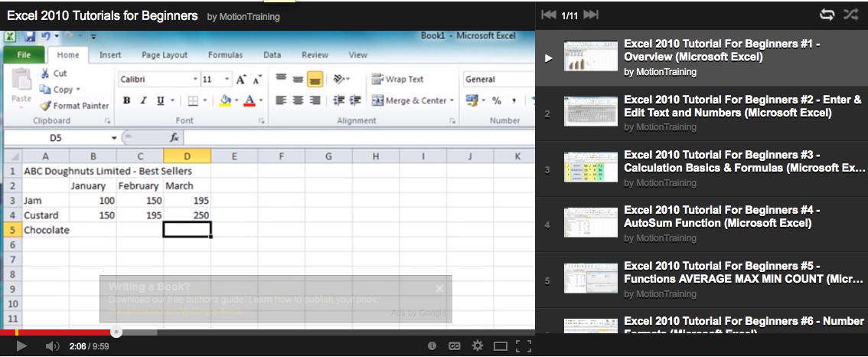Toggle closed captions CC button
The image size is (868, 357).
tap(454, 346)
